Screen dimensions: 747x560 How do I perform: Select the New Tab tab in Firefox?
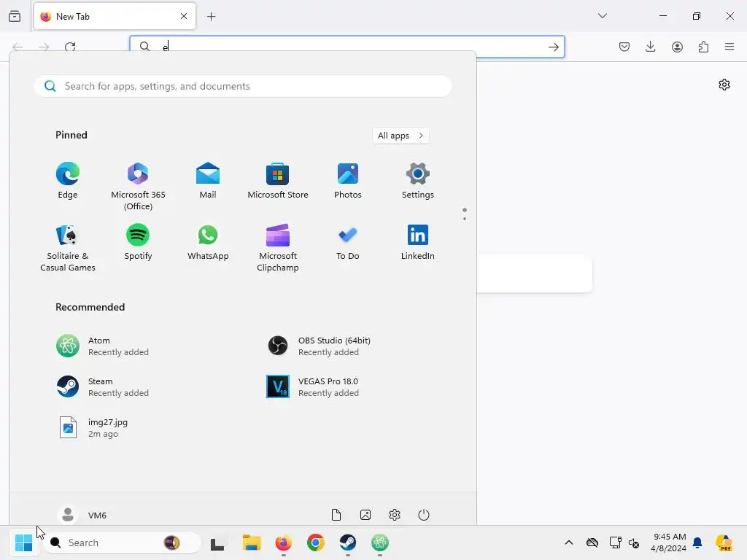tap(115, 16)
